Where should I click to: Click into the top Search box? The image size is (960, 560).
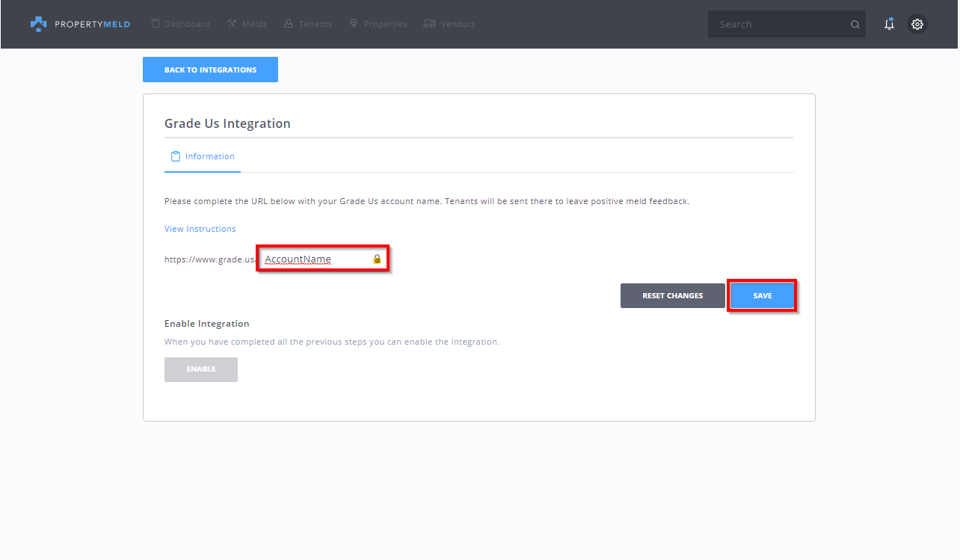[x=778, y=24]
